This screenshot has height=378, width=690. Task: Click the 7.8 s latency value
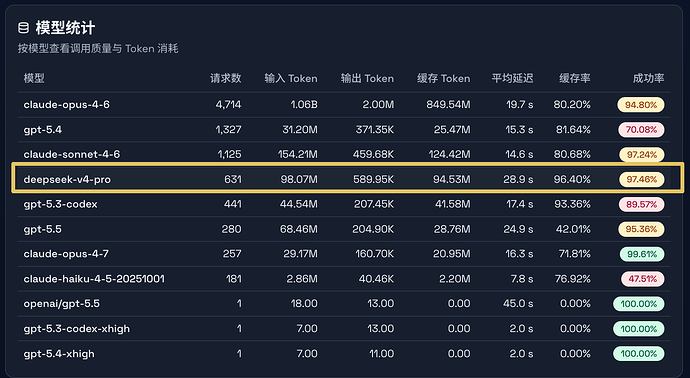tap(521, 279)
